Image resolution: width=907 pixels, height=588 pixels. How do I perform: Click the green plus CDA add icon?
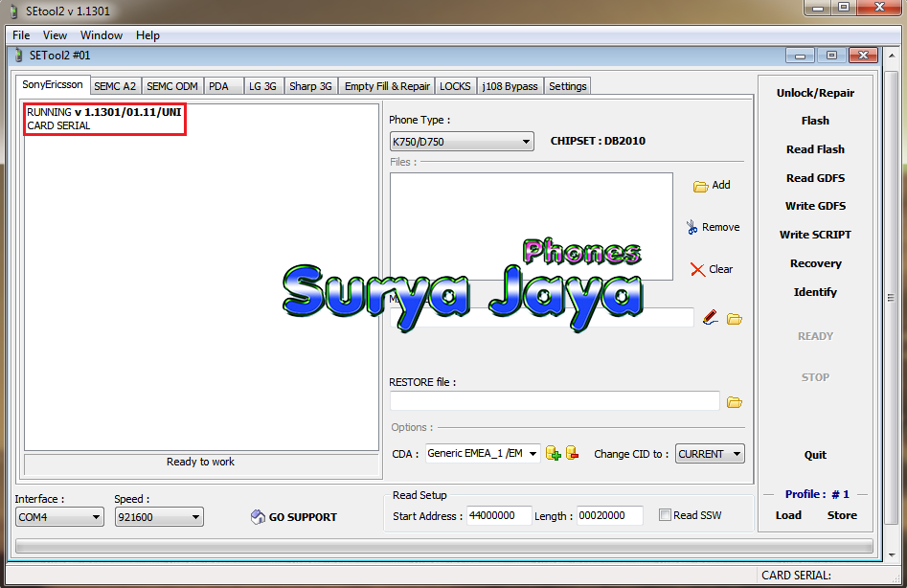(554, 453)
